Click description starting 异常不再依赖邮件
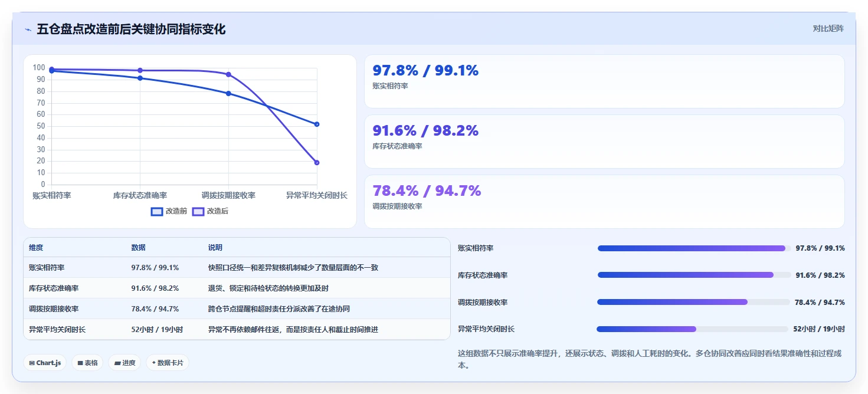This screenshot has height=394, width=868. pyautogui.click(x=293, y=330)
